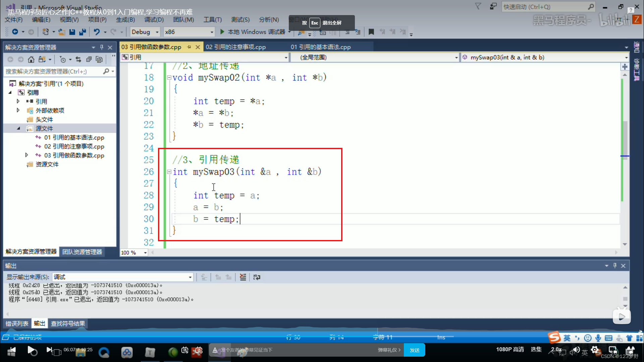The height and width of the screenshot is (362, 644).
Task: Pin the Output panel
Action: [x=615, y=265]
